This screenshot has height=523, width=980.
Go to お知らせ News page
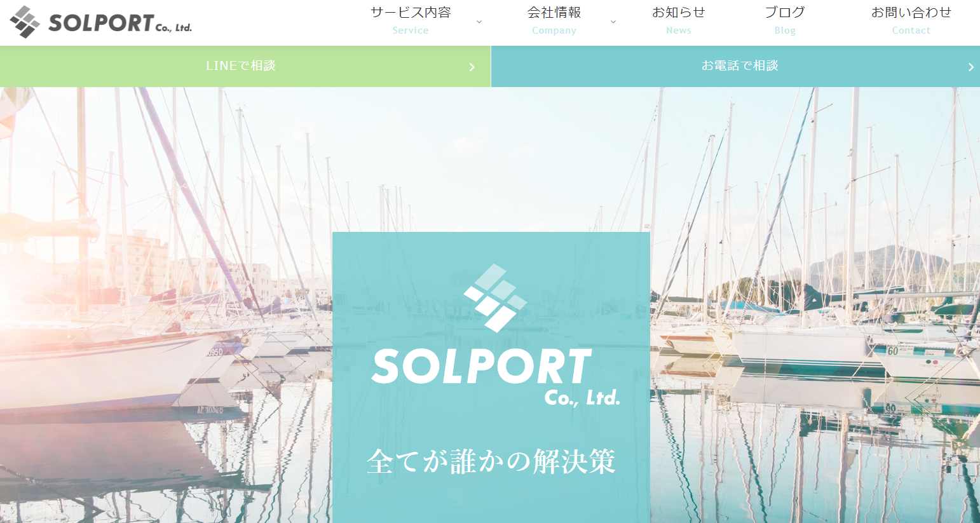pos(679,21)
